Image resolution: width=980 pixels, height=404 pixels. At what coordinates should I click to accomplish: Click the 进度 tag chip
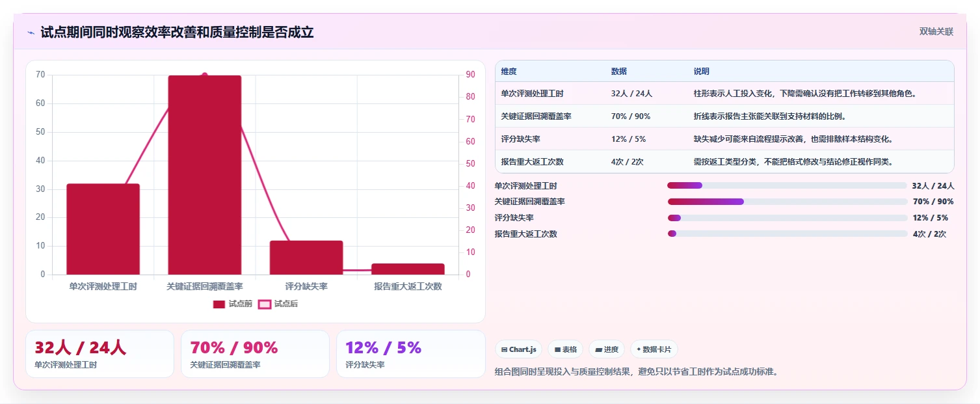coord(607,349)
